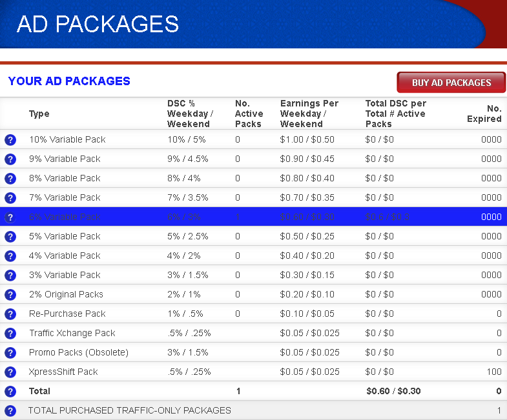This screenshot has height=420, width=507.
Task: Show help for Traffic Xchange Pack
Action: point(10,334)
